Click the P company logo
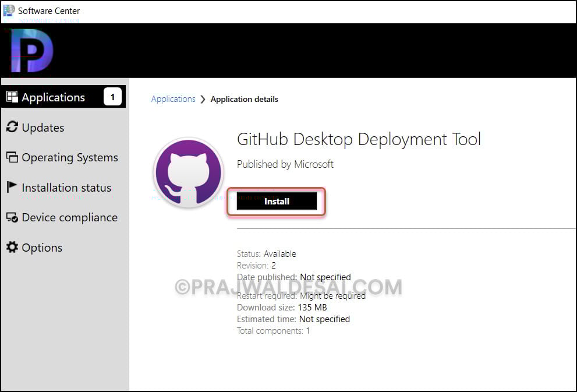Image resolution: width=577 pixels, height=392 pixels. tap(32, 51)
